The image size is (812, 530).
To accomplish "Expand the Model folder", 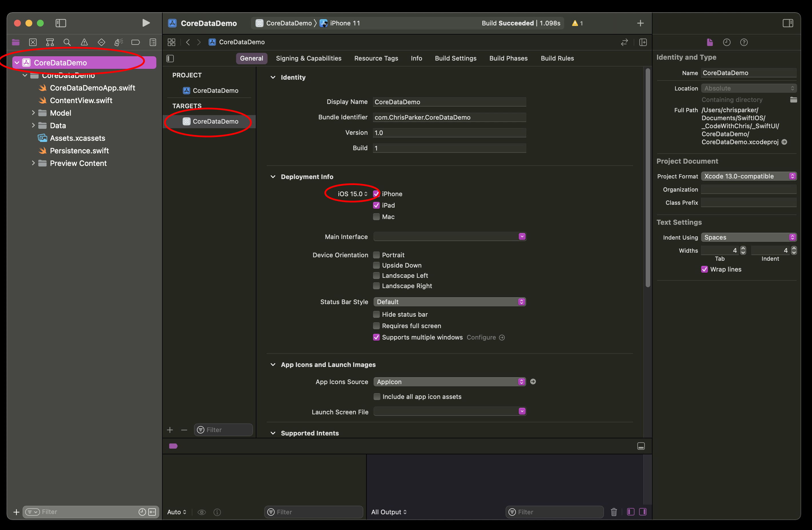I will (33, 113).
